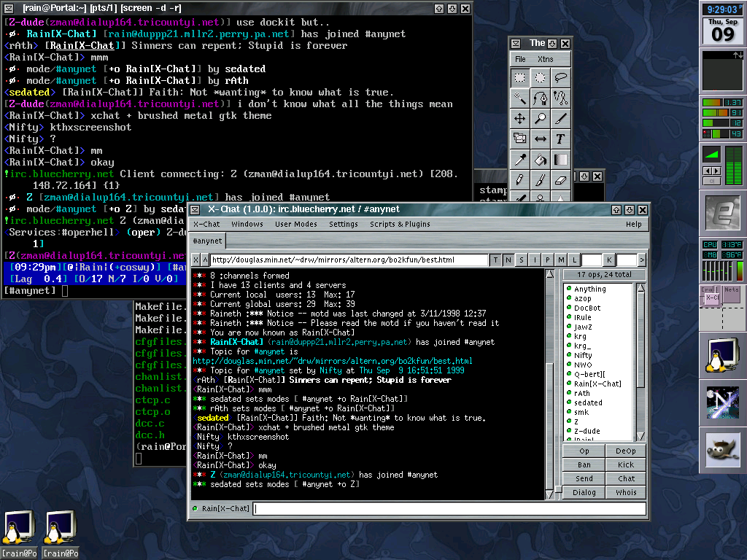Select the Crop knife tool

[x=561, y=119]
